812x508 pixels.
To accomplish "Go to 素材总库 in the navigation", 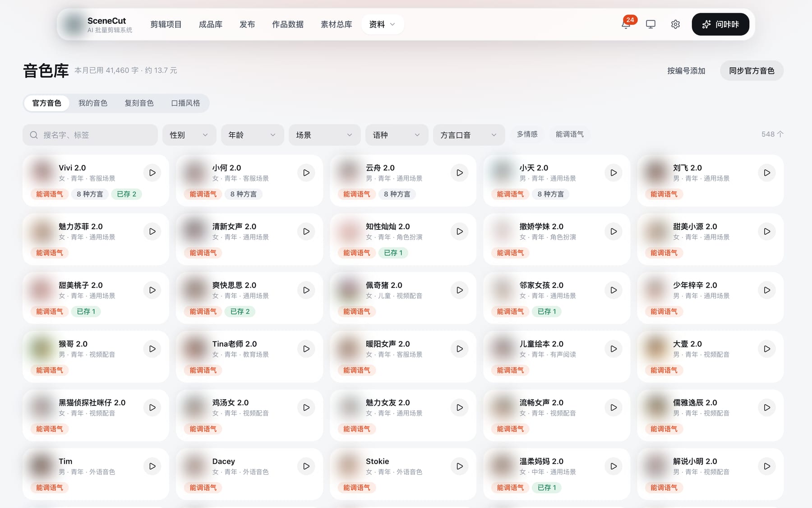I will tap(336, 24).
